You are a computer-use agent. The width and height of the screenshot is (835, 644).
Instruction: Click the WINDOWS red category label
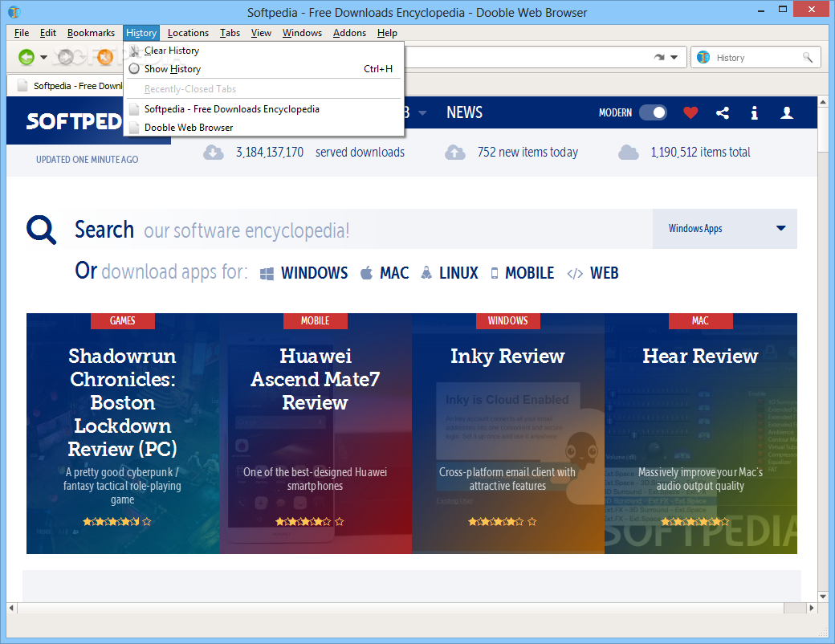pos(508,320)
